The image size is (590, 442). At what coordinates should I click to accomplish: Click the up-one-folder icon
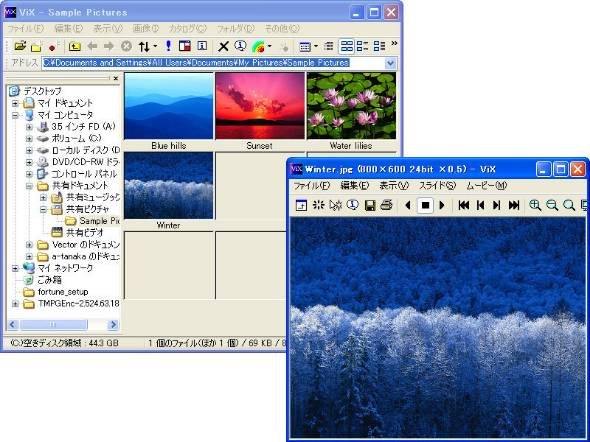pyautogui.click(x=75, y=46)
